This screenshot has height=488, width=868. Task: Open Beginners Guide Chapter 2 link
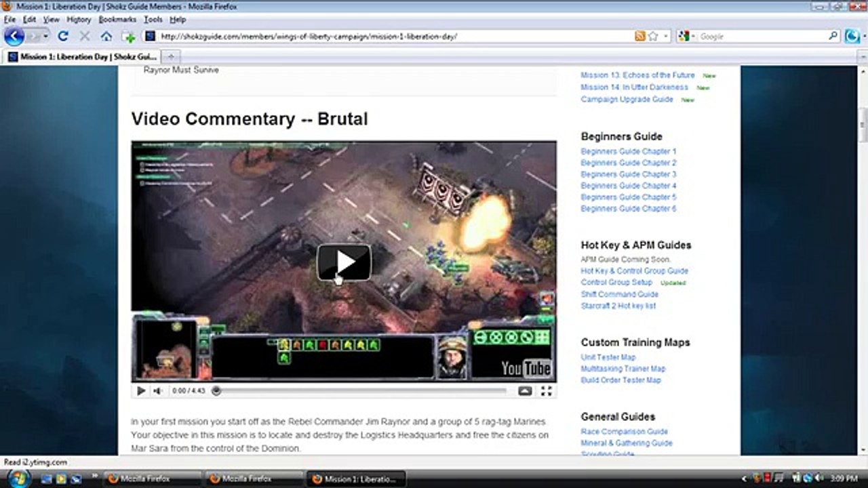click(x=629, y=163)
